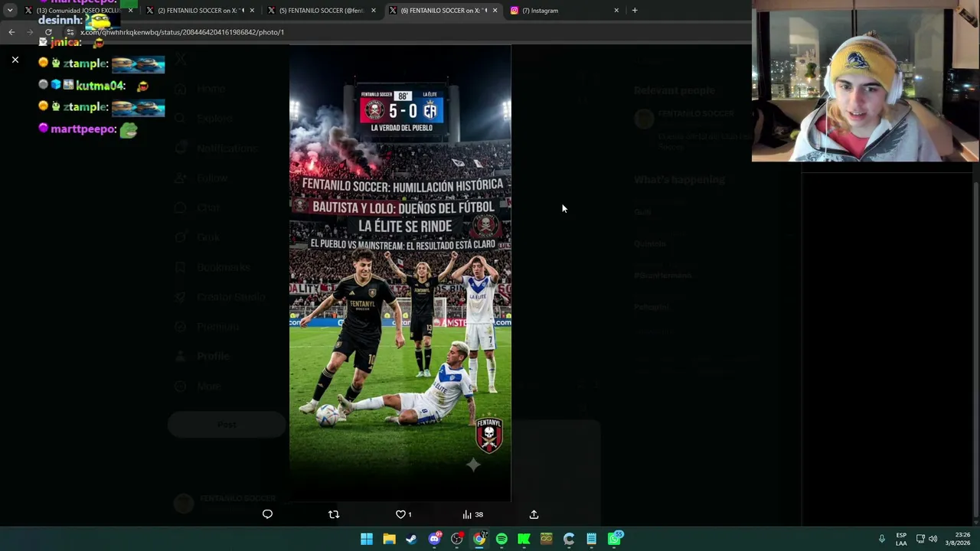The height and width of the screenshot is (551, 980).
Task: Close the photo viewer with the X
Action: coord(15,60)
